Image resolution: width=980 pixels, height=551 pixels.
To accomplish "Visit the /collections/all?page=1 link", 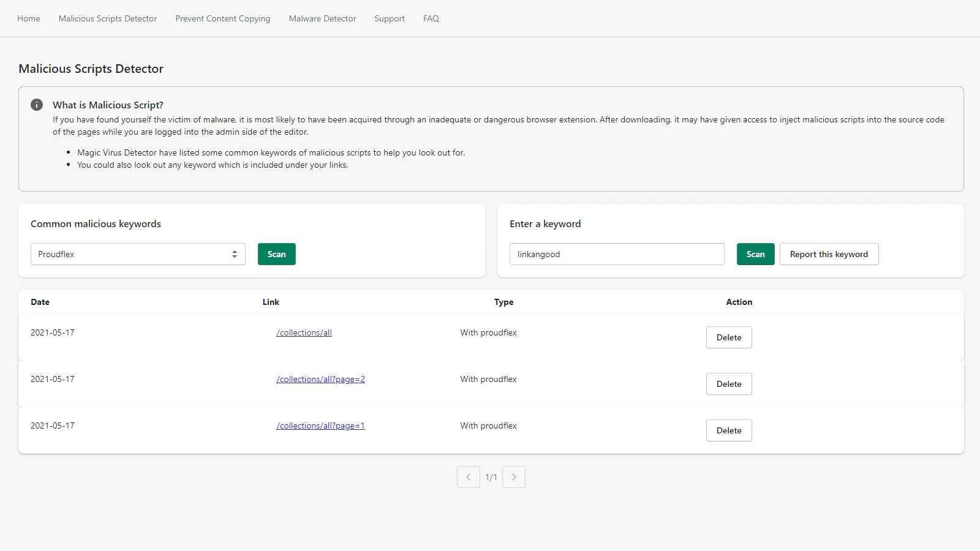I will (x=320, y=425).
